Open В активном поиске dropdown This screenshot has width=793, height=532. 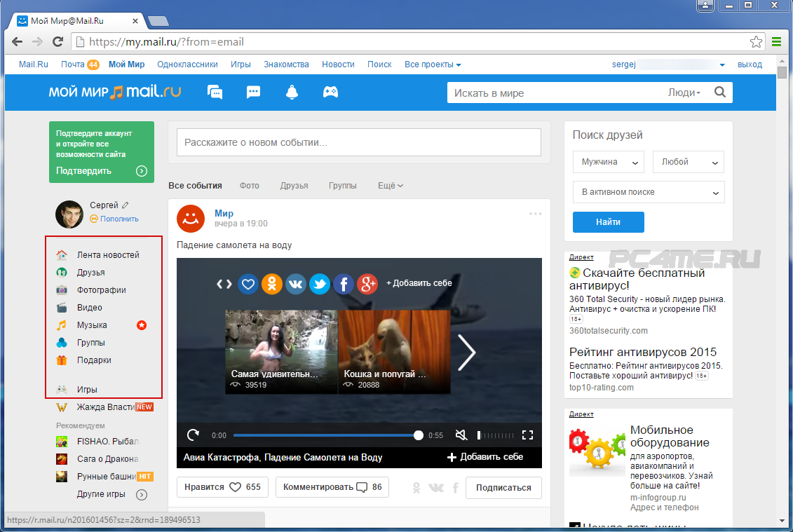point(649,192)
